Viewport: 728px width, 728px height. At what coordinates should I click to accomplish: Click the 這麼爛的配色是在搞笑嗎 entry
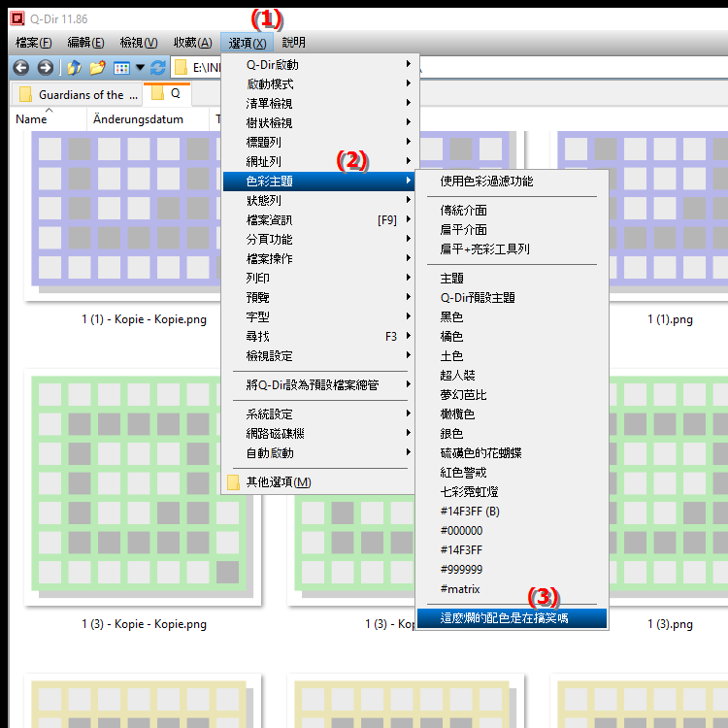coord(512,618)
